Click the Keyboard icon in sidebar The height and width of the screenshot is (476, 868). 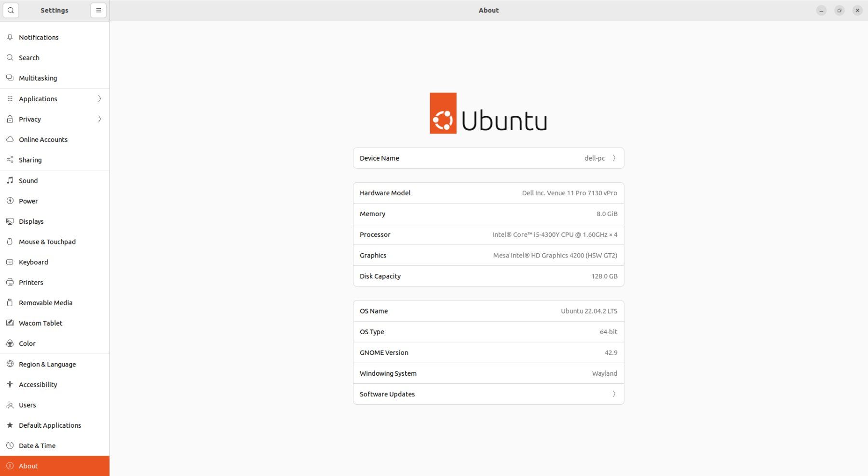pyautogui.click(x=10, y=262)
